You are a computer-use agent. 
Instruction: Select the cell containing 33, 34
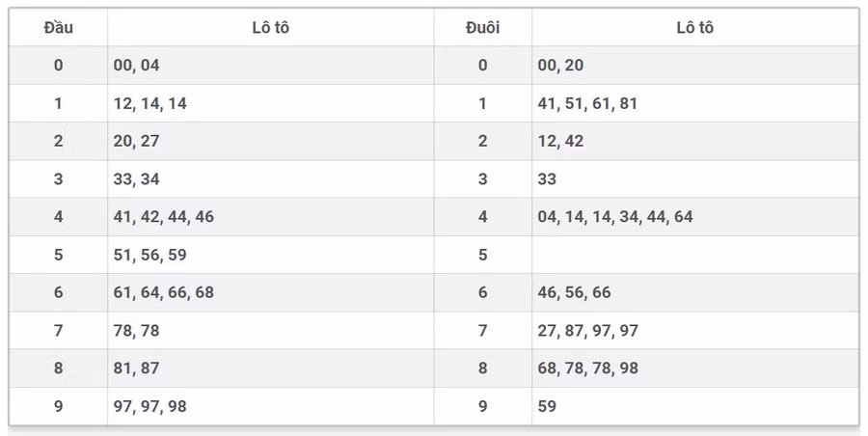point(136,179)
